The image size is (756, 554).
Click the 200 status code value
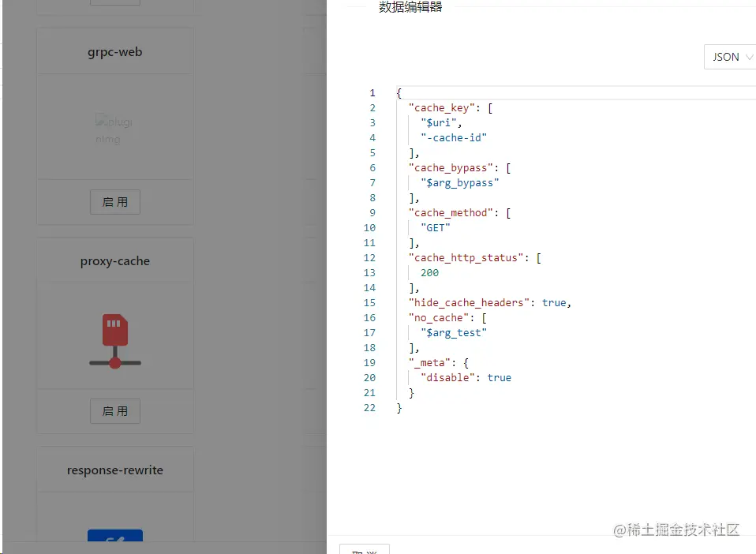(429, 272)
